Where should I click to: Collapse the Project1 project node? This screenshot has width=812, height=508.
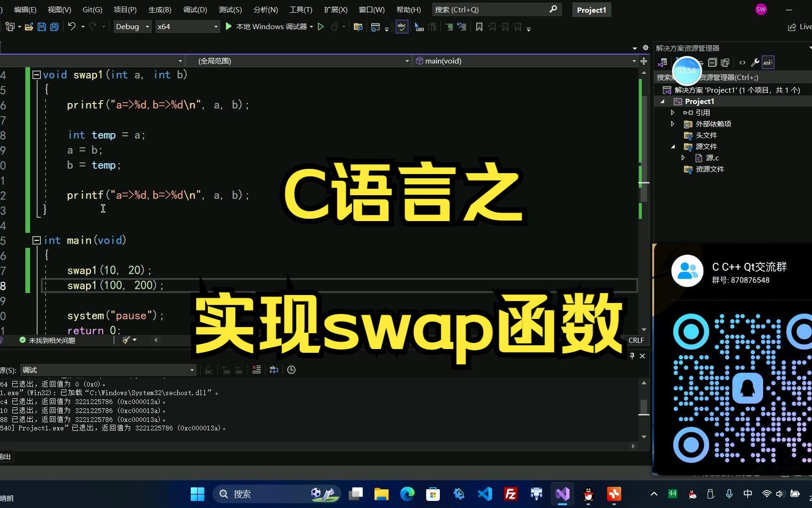[x=663, y=101]
